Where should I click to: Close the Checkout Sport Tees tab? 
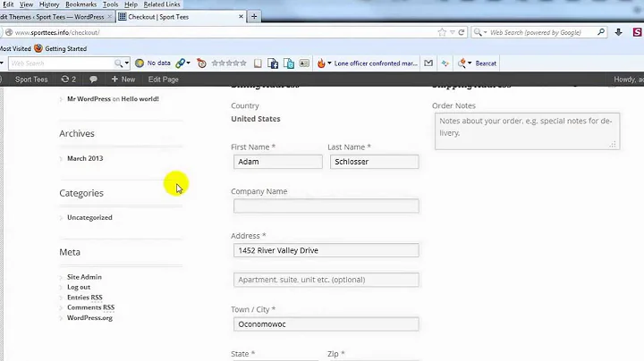coord(241,17)
